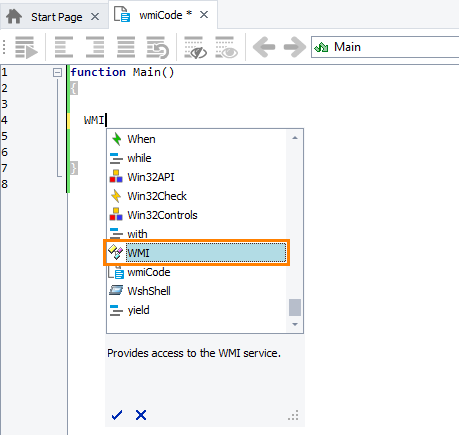Navigate back with left arrow
This screenshot has height=435, width=459.
[264, 47]
